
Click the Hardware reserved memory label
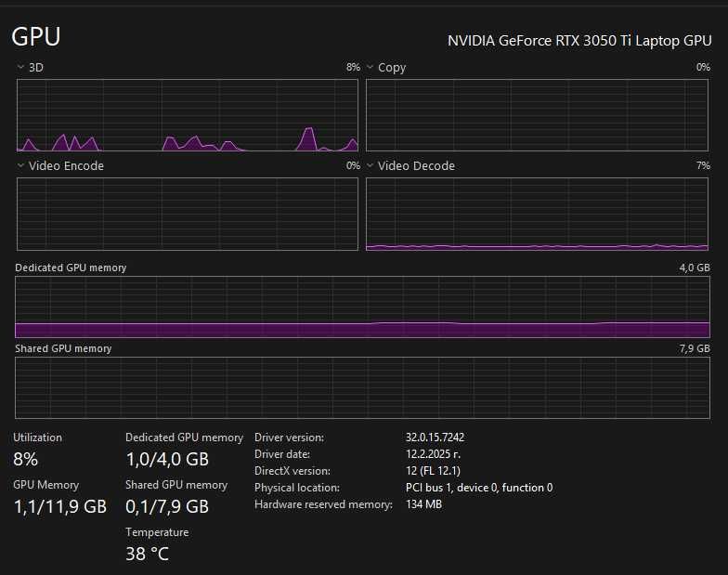tap(323, 504)
